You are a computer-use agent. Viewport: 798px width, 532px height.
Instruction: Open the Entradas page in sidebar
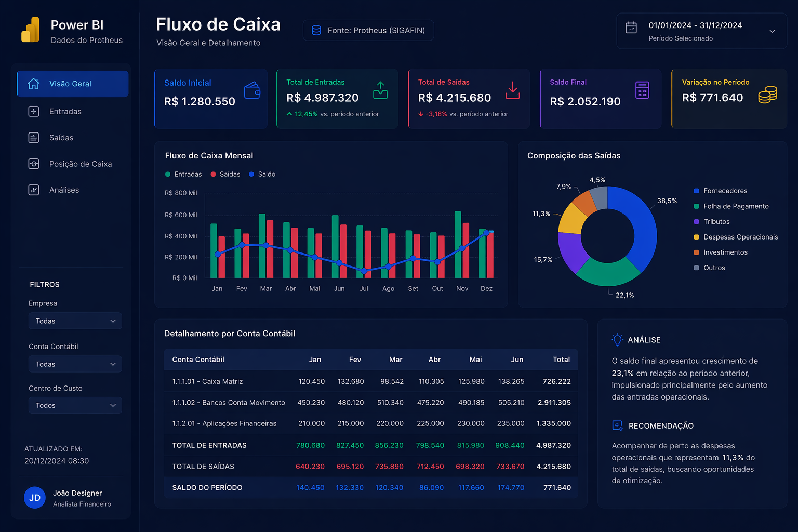(65, 112)
